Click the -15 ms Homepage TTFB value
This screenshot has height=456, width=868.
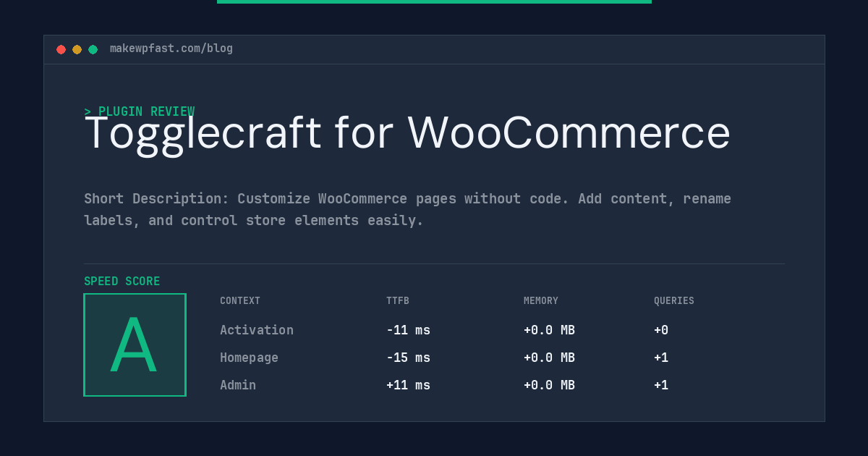(408, 358)
